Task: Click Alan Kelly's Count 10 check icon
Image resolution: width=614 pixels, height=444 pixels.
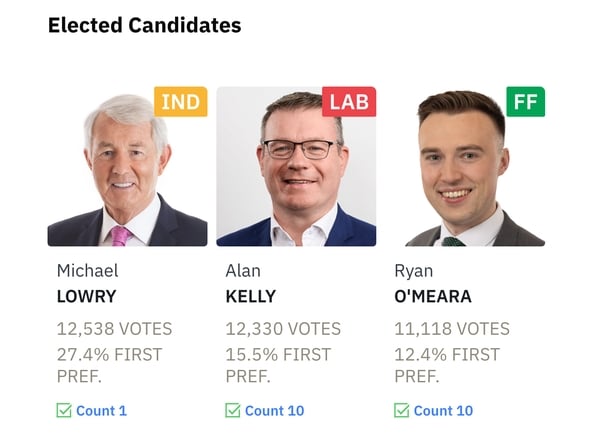Action: (233, 410)
